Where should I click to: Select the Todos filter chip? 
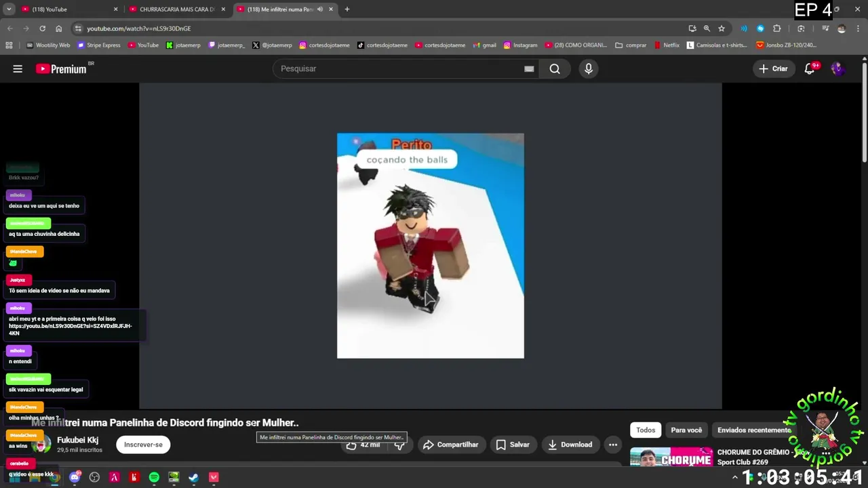pos(646,430)
